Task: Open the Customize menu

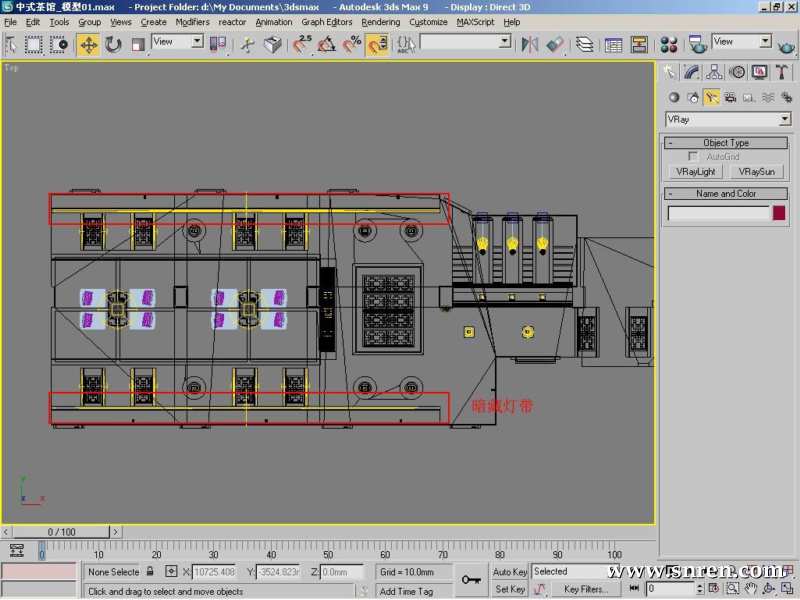Action: [x=428, y=22]
